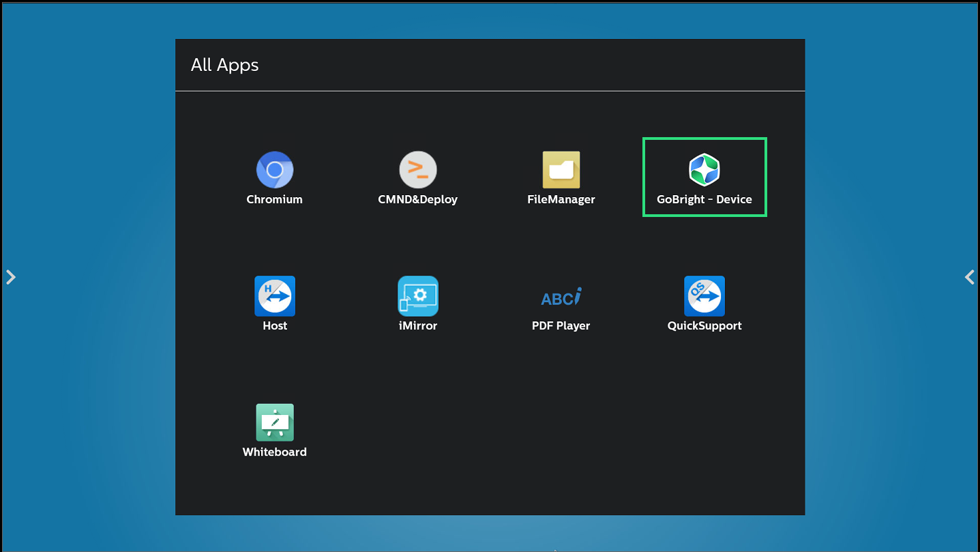Image resolution: width=980 pixels, height=552 pixels.
Task: Click the "All Apps" panel heading
Action: click(x=224, y=65)
